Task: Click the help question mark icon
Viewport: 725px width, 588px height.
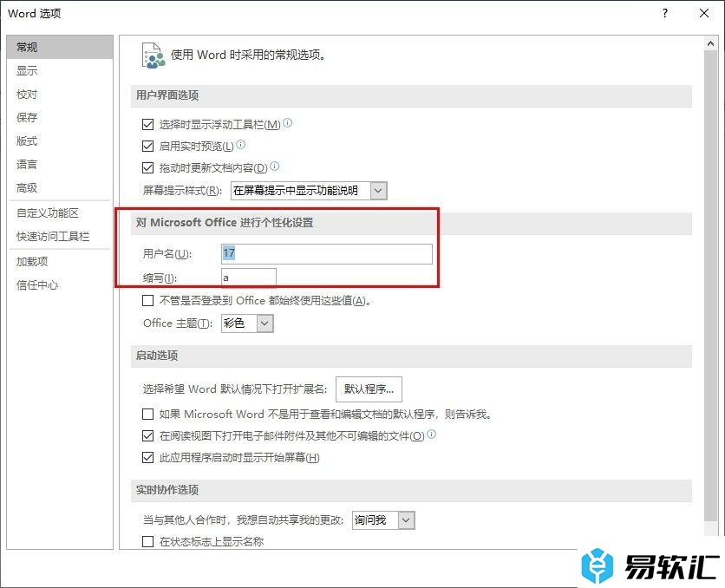Action: [665, 13]
